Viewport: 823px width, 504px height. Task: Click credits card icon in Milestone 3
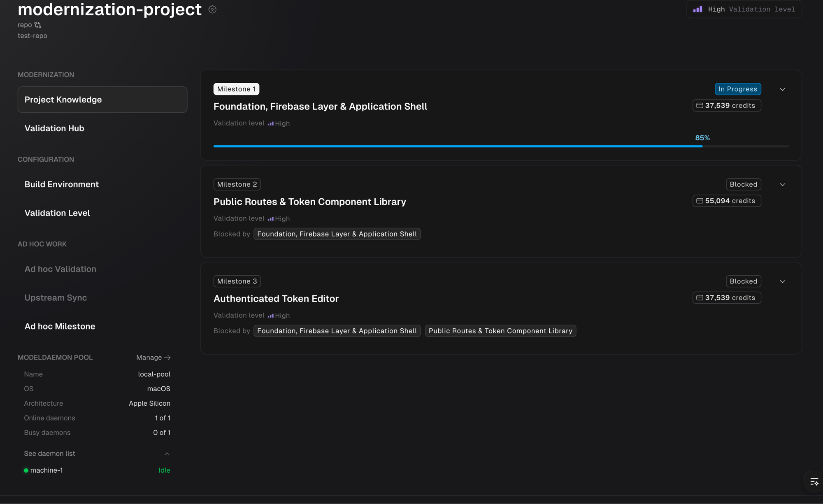coord(700,298)
